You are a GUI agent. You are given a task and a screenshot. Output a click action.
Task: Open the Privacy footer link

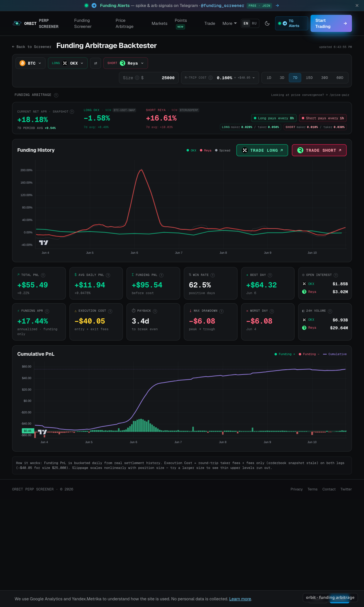296,489
